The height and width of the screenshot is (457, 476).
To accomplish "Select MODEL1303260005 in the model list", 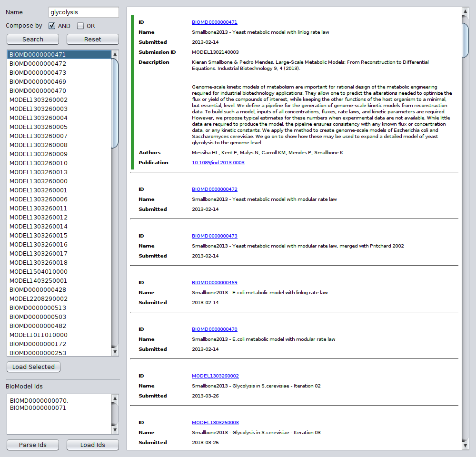I will (59, 127).
